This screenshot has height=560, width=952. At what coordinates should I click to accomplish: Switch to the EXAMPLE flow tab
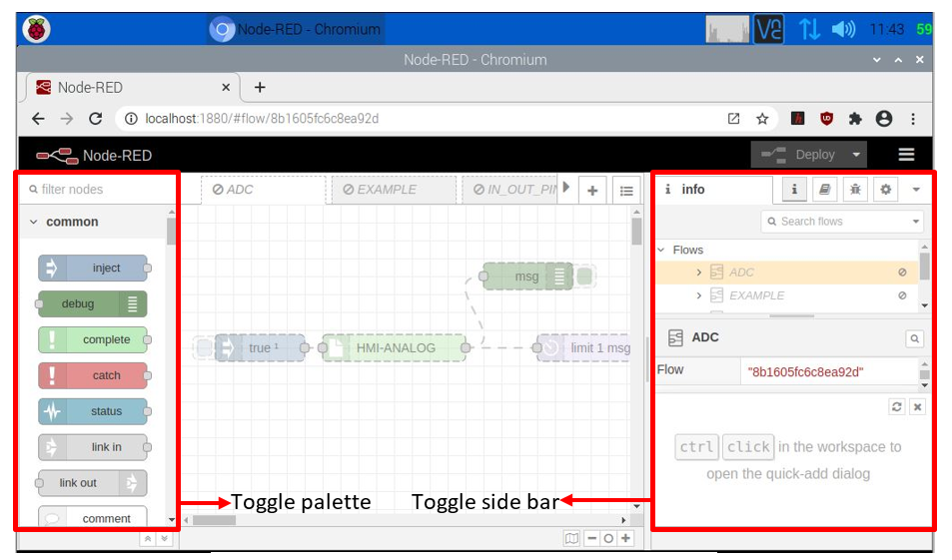393,190
